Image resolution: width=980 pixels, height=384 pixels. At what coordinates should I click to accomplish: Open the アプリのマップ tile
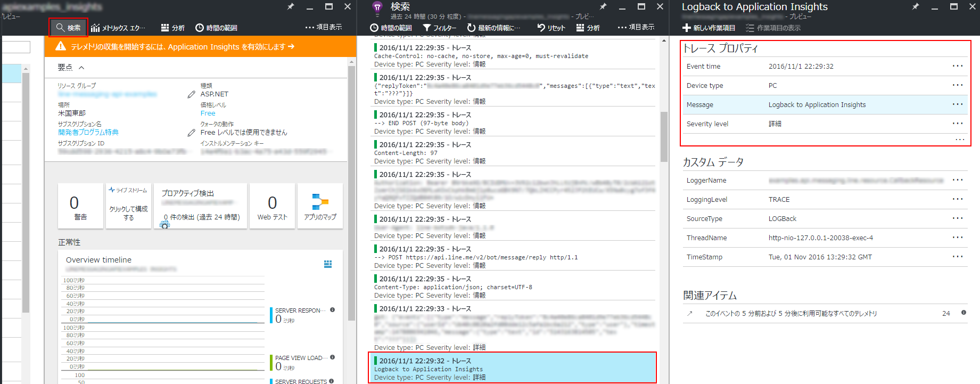pos(320,206)
